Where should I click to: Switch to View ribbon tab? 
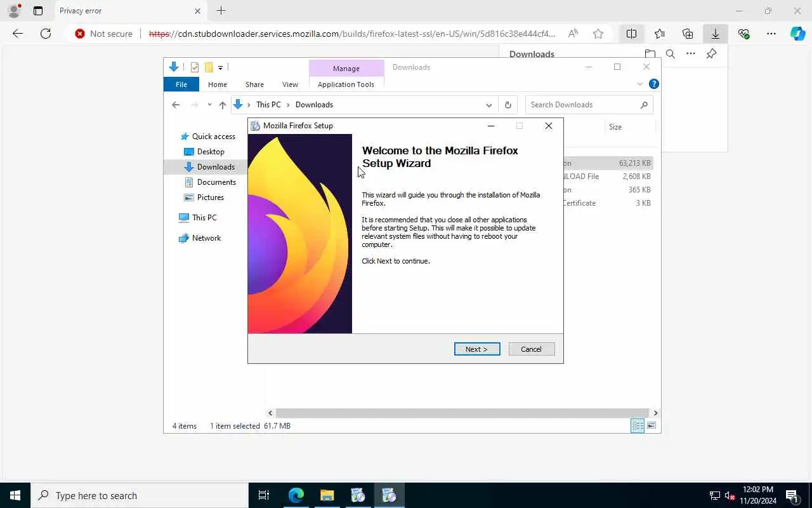(290, 84)
